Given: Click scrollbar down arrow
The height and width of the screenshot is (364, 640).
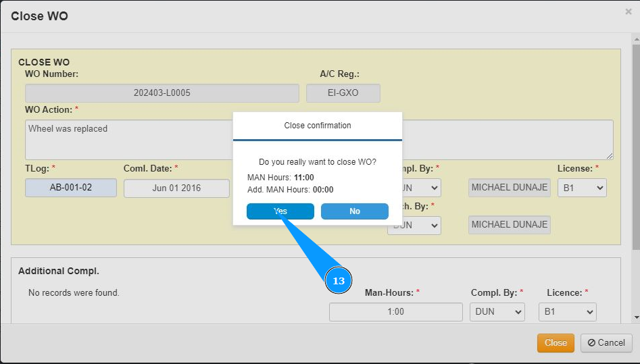Looking at the screenshot, I should 637,317.
